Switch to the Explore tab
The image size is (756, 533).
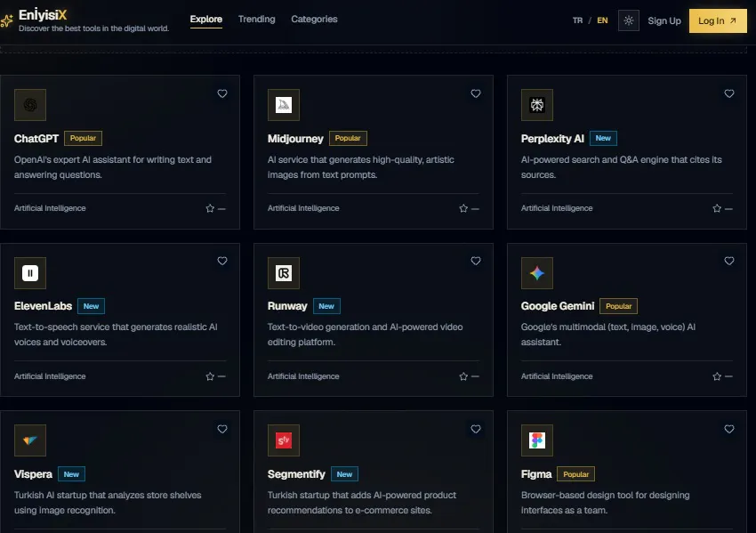click(205, 20)
